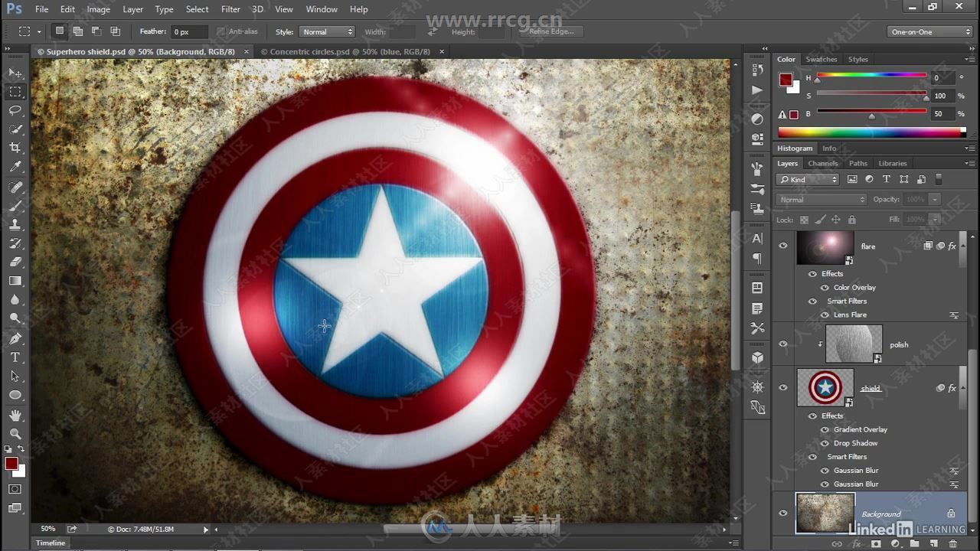Select the Quick Selection tool
980x551 pixels.
coord(15,129)
